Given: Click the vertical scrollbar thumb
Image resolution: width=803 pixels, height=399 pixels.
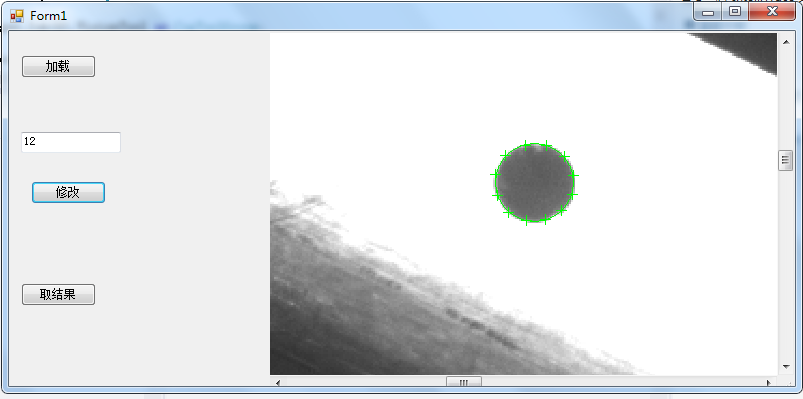Looking at the screenshot, I should tap(786, 160).
